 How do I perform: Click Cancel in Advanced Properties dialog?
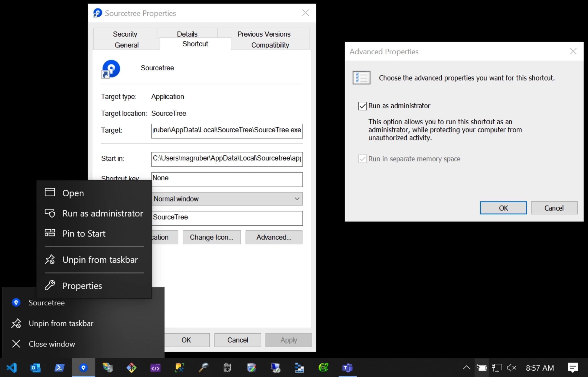coord(554,208)
